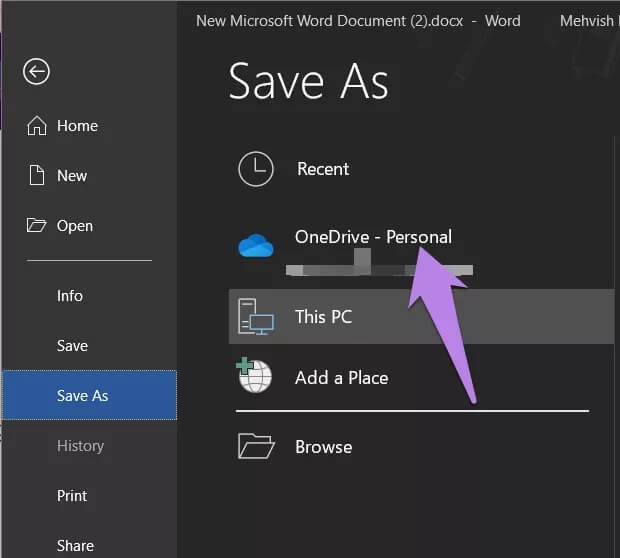The height and width of the screenshot is (558, 620).
Task: Click the This PC computer icon
Action: click(256, 317)
